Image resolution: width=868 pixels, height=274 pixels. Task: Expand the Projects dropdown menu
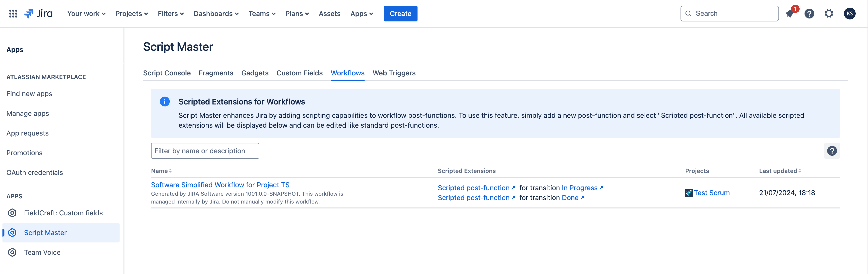131,14
